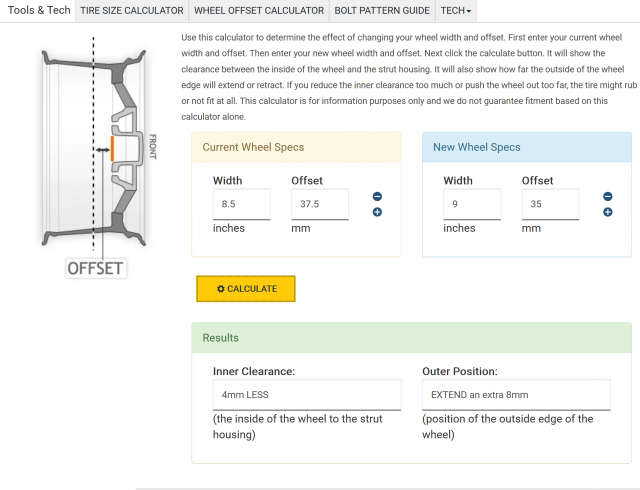Click the plus icon in Current Wheel Specs
The width and height of the screenshot is (640, 490).
(377, 212)
